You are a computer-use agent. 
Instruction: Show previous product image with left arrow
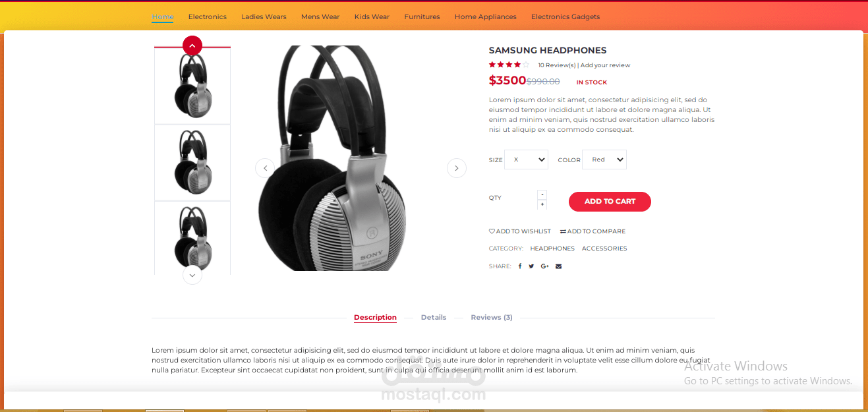[265, 168]
